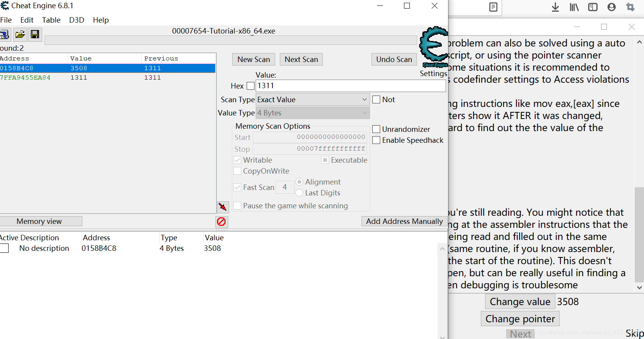The height and width of the screenshot is (339, 644).
Task: Click the red arrow add-to-list icon
Action: (222, 207)
